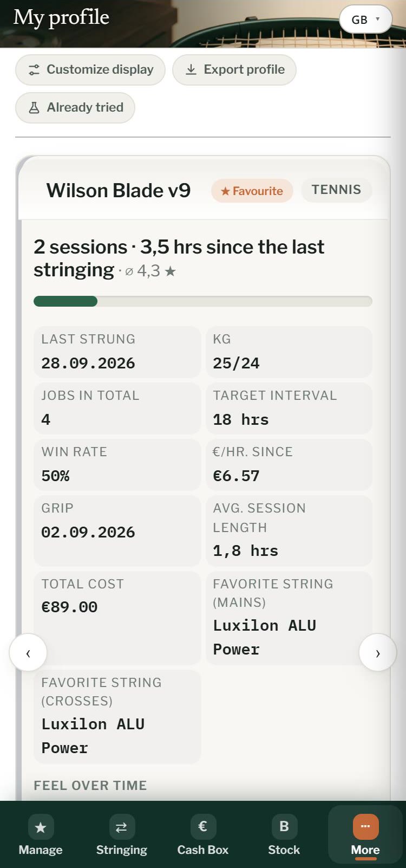Screen dimensions: 406x868
Task: Open the Cash Box euro icon
Action: [203, 827]
